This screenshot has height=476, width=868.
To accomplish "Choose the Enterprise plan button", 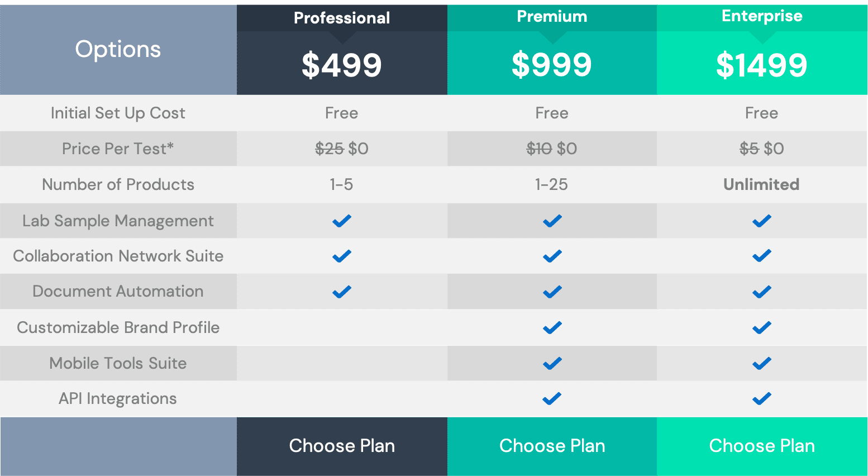I will coord(762,446).
